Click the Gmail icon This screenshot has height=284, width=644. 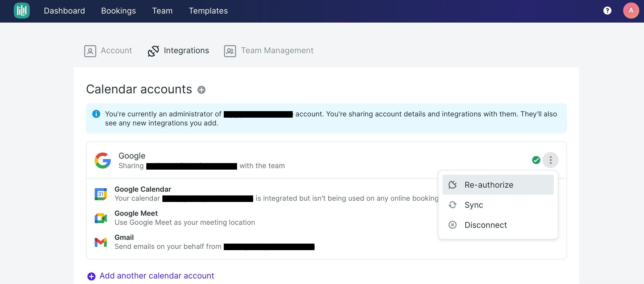click(x=101, y=242)
